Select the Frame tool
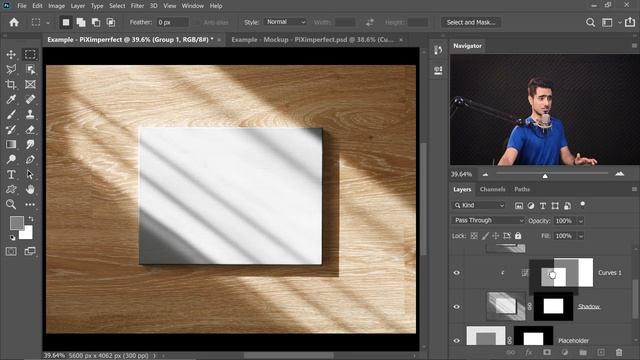The width and height of the screenshot is (640, 360). point(30,84)
